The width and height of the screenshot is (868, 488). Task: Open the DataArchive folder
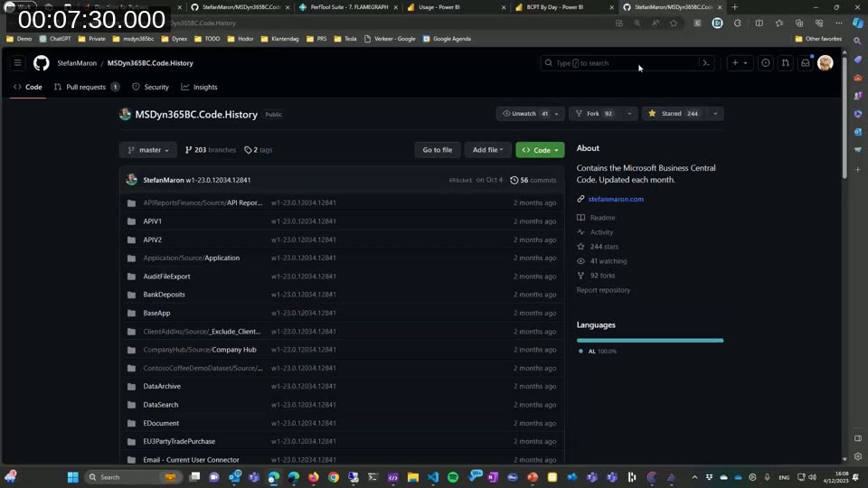(x=162, y=386)
